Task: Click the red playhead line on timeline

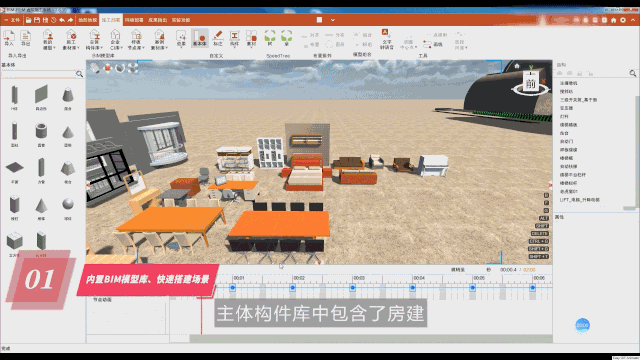Action: 201,316
